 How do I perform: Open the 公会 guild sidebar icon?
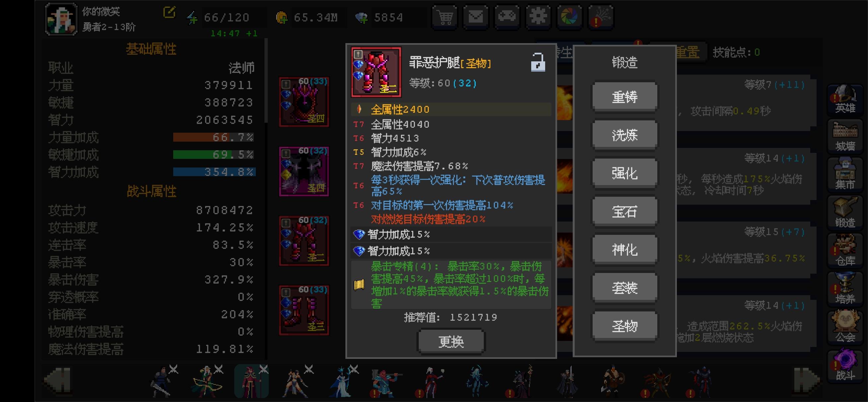(x=845, y=327)
